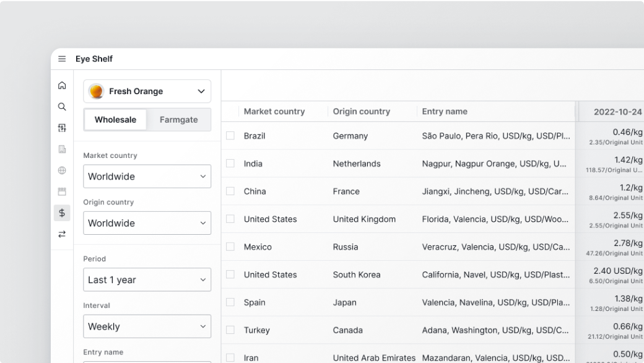Open the swap arrows sidebar icon
This screenshot has height=363, width=644.
pos(62,234)
